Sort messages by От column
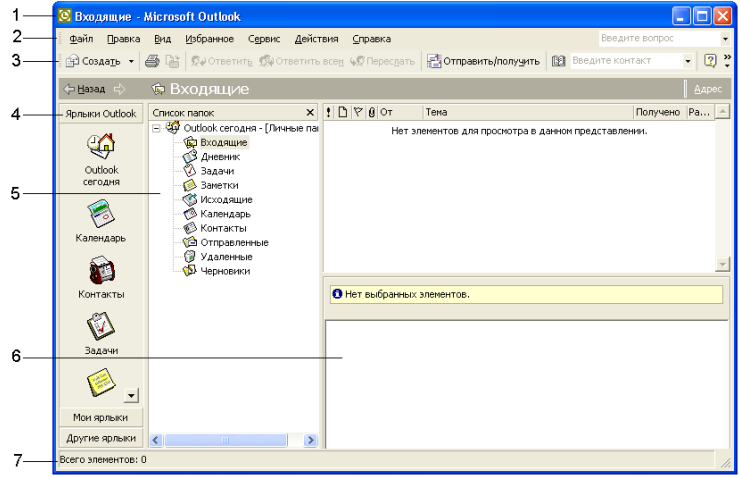Image resolution: width=740 pixels, height=477 pixels. pyautogui.click(x=400, y=112)
